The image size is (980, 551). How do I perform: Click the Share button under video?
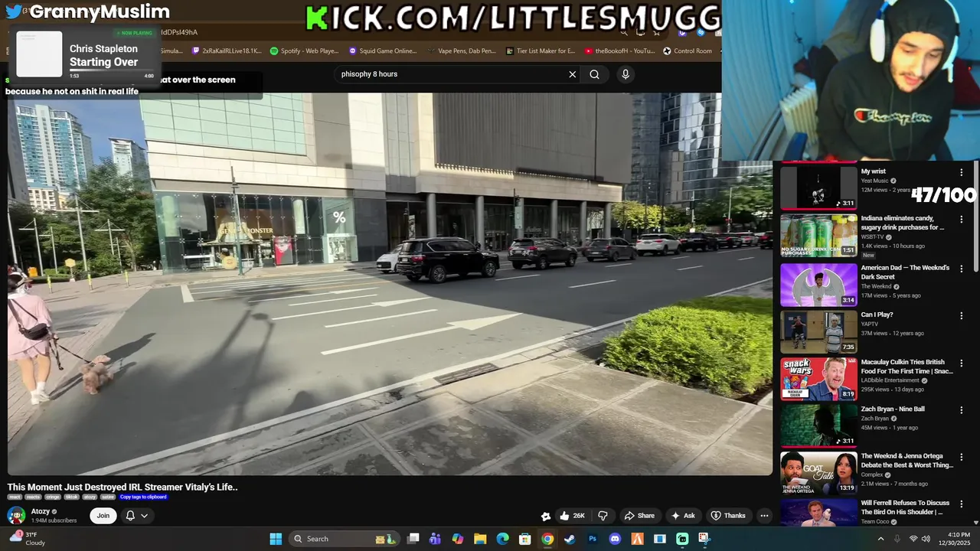pyautogui.click(x=639, y=516)
